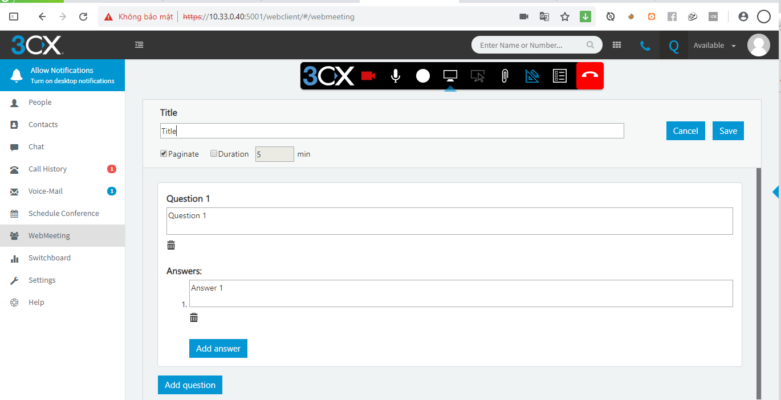Click the Save button
781x400 pixels.
click(x=727, y=131)
